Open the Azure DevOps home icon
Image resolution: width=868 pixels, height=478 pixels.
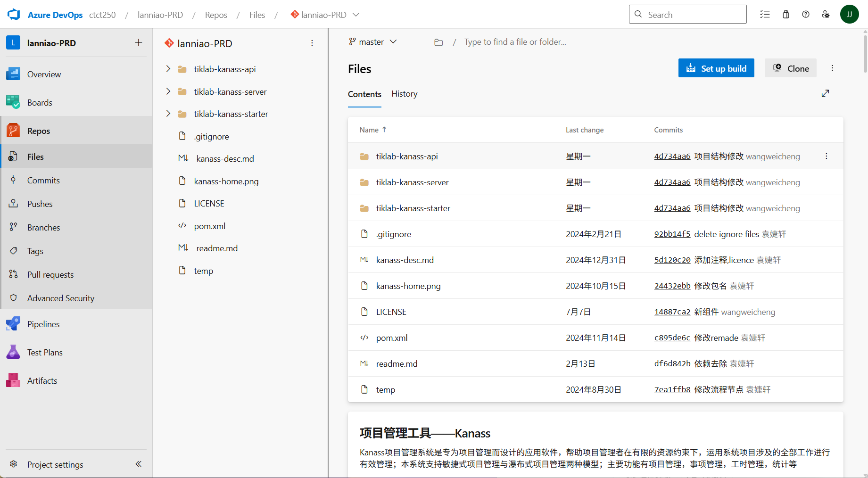click(x=13, y=14)
